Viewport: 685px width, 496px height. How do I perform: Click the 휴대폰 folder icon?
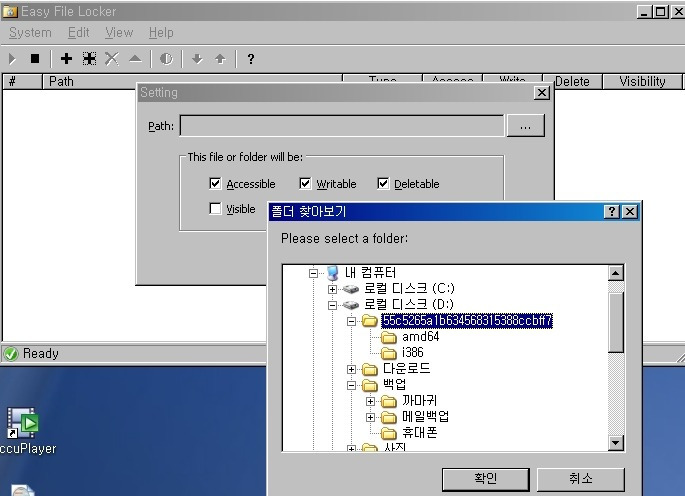(x=388, y=433)
